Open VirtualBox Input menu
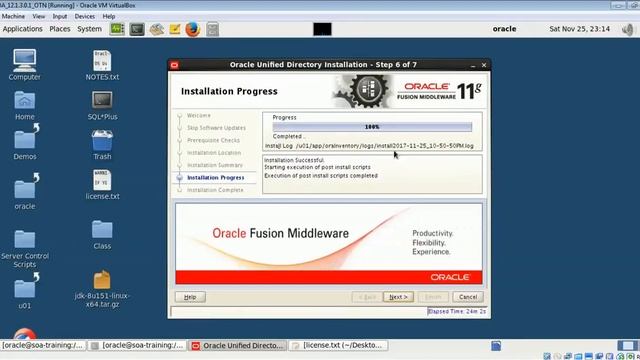640x360 pixels. 60,16
